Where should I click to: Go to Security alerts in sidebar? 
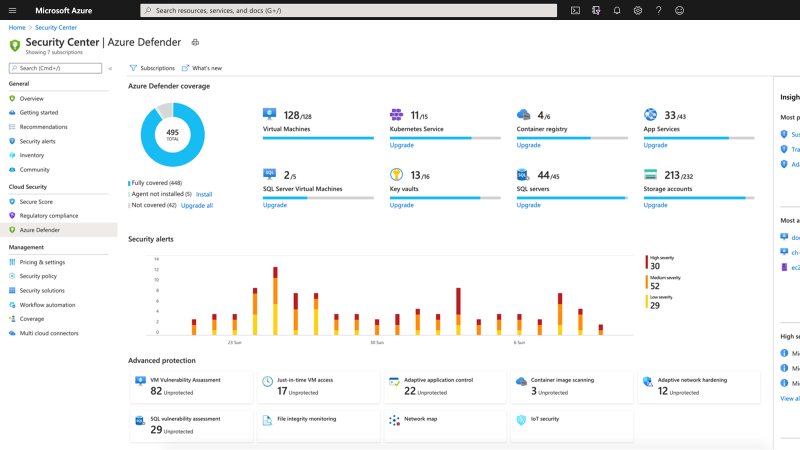[37, 141]
